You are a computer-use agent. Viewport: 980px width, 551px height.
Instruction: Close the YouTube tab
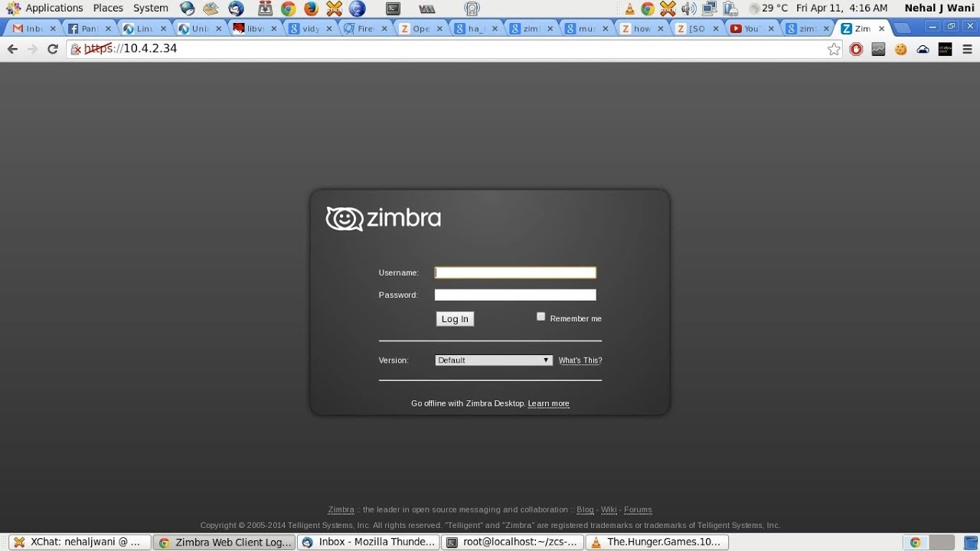771,28
